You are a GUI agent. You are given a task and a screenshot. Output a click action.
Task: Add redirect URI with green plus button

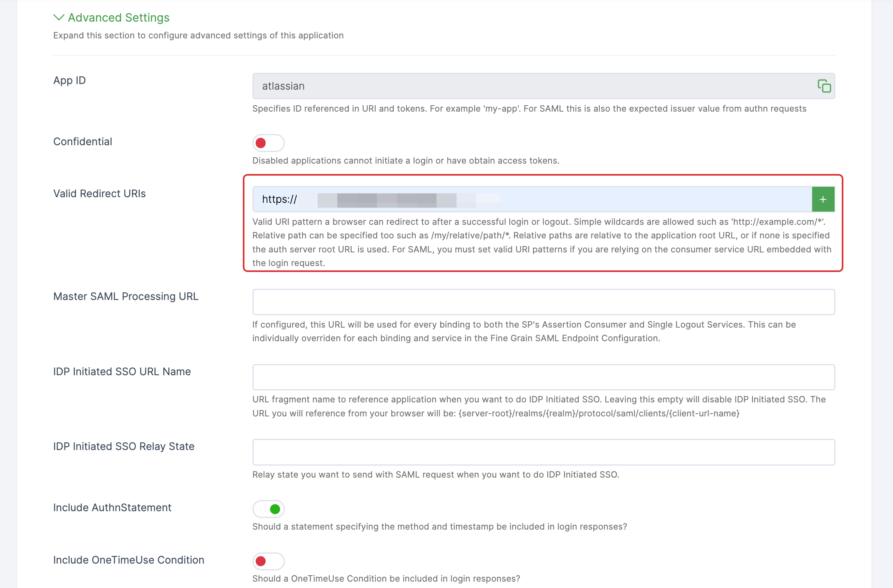point(823,199)
